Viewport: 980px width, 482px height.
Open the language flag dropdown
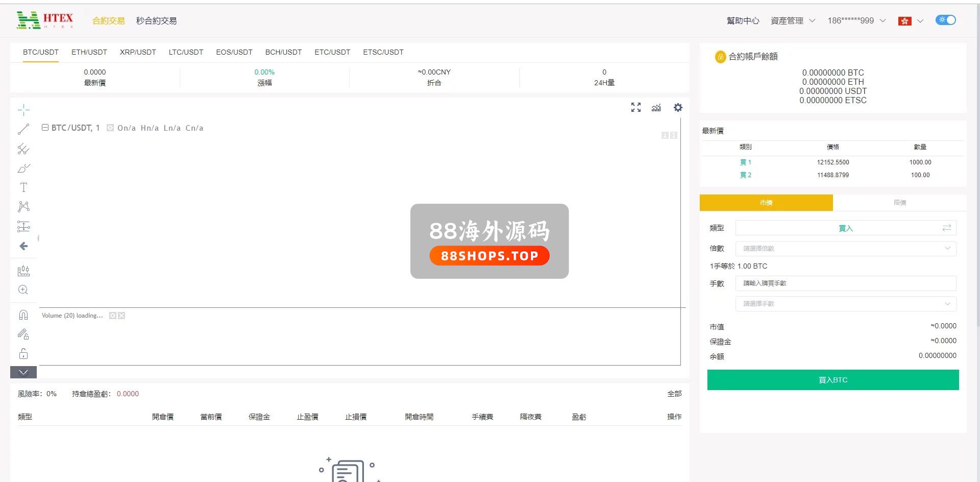click(911, 21)
